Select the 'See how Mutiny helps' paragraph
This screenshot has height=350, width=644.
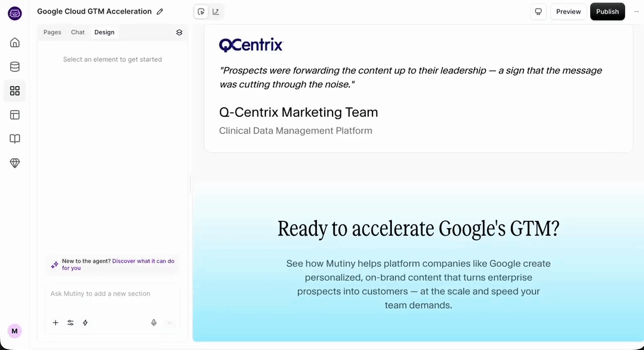pyautogui.click(x=418, y=284)
